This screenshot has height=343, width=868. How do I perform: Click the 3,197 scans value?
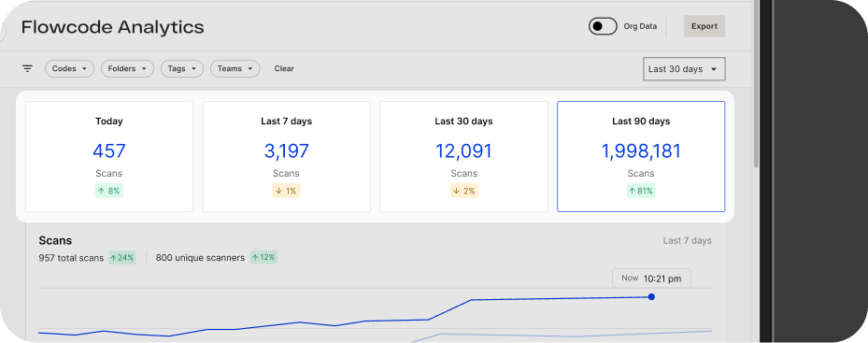pos(286,150)
